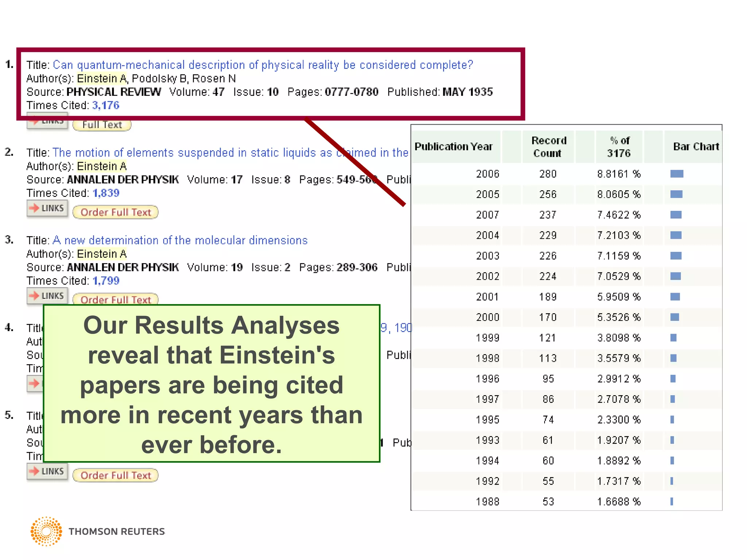Click the record count 229 cell
747x560 pixels.
point(548,235)
